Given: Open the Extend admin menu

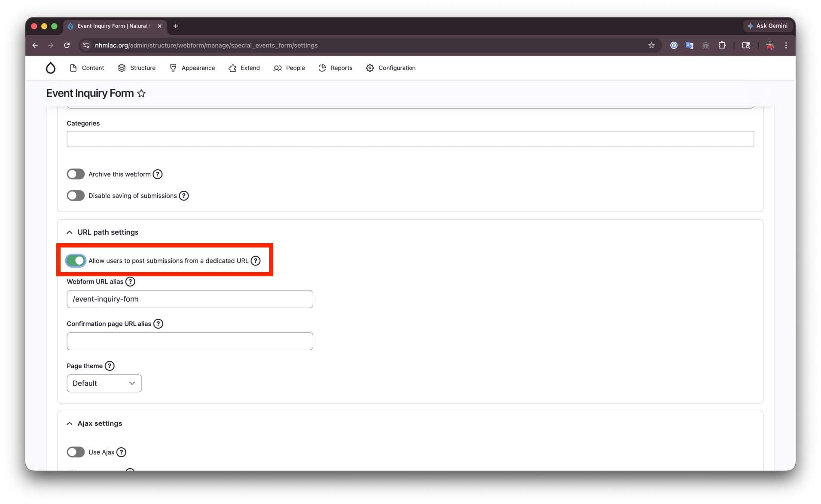Looking at the screenshot, I should coord(244,68).
